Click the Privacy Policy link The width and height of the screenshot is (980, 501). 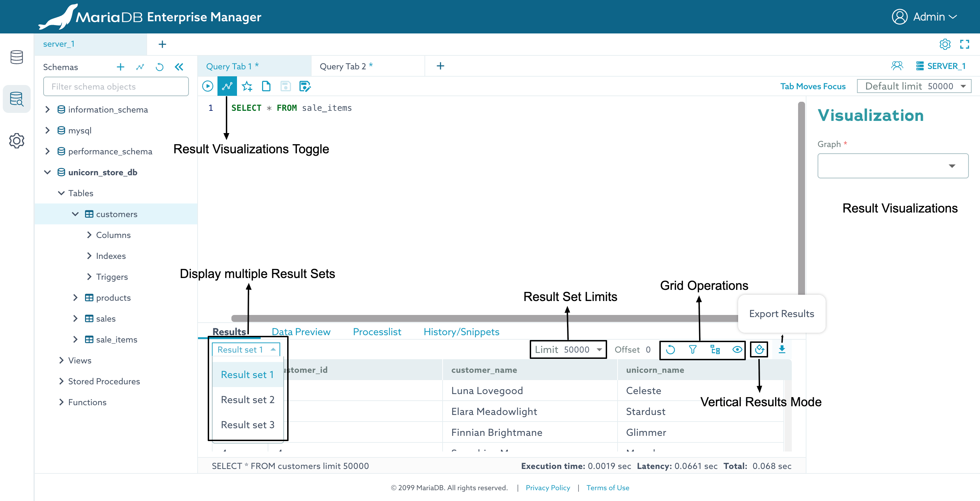(548, 487)
